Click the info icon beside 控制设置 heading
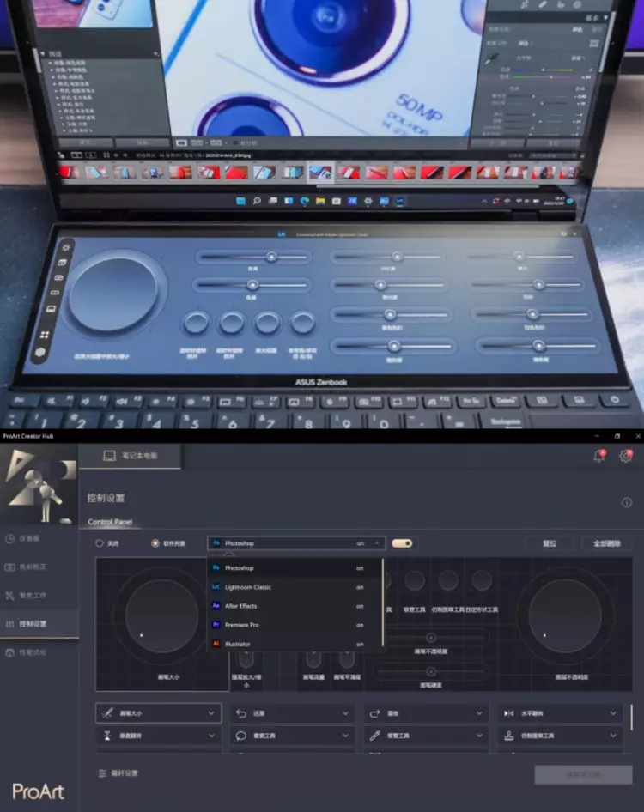The width and height of the screenshot is (644, 812). coord(626,502)
